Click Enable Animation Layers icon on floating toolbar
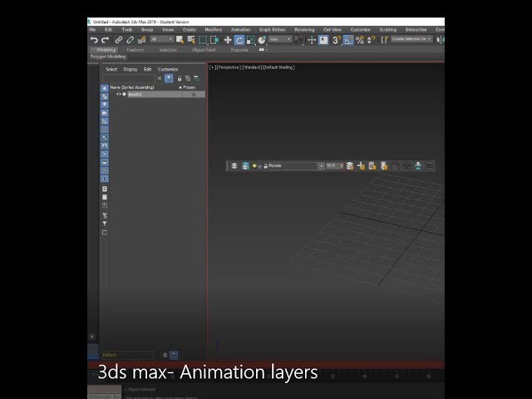532x399 pixels. point(234,166)
